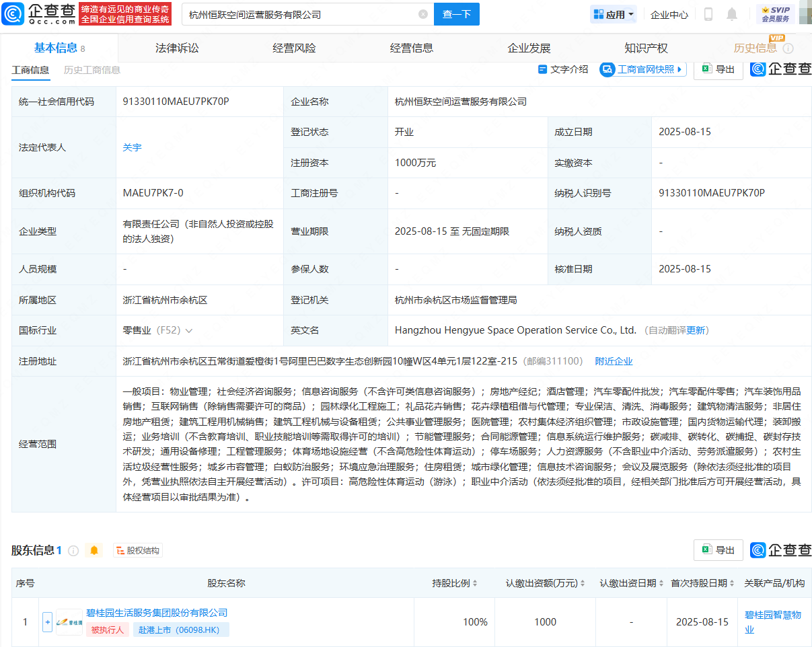The image size is (812, 647).
Task: Expand shareholder row with plus button
Action: click(47, 622)
